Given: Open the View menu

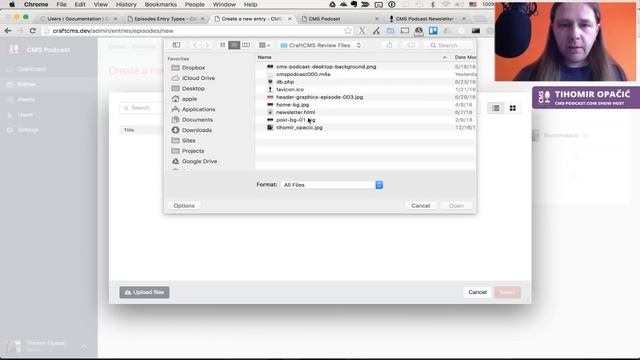Looking at the screenshot, I should tap(100, 4).
